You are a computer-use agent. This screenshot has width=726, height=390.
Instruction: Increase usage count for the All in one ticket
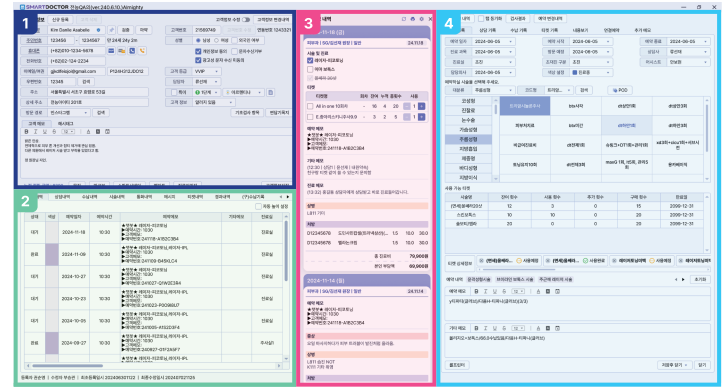click(x=421, y=106)
